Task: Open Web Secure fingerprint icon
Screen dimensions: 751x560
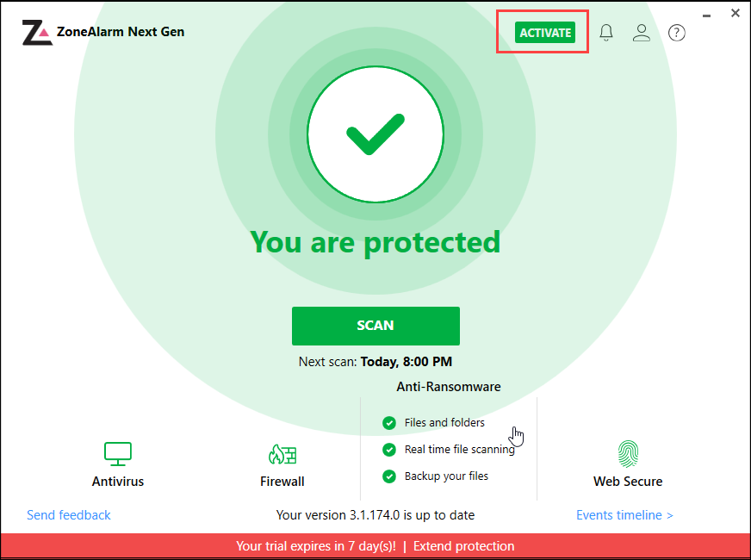Action: [x=627, y=454]
